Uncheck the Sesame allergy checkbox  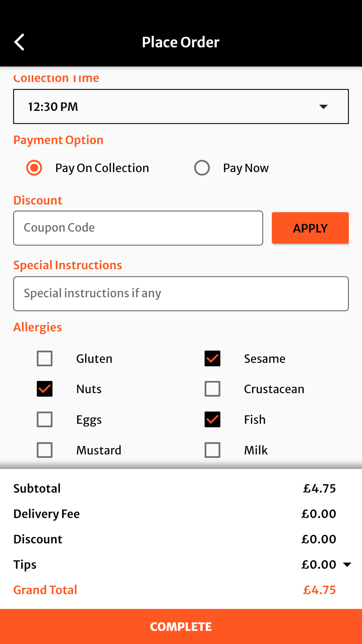[212, 359]
